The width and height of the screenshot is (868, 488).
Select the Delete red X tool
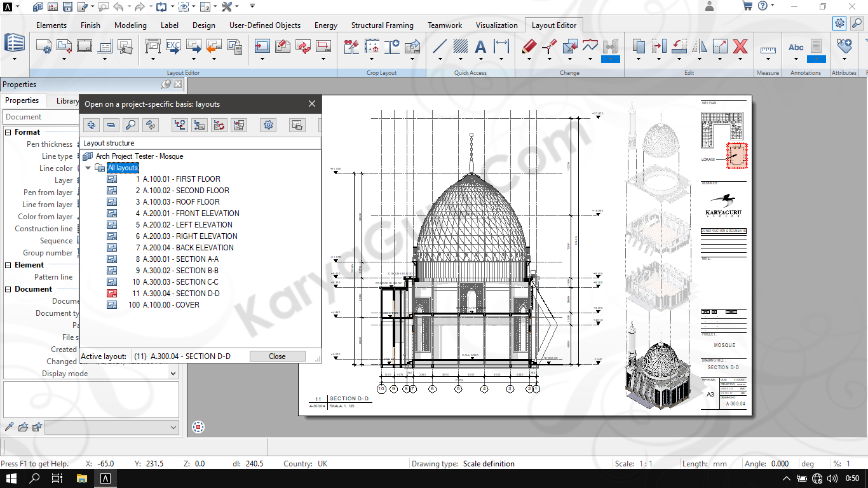[x=740, y=46]
